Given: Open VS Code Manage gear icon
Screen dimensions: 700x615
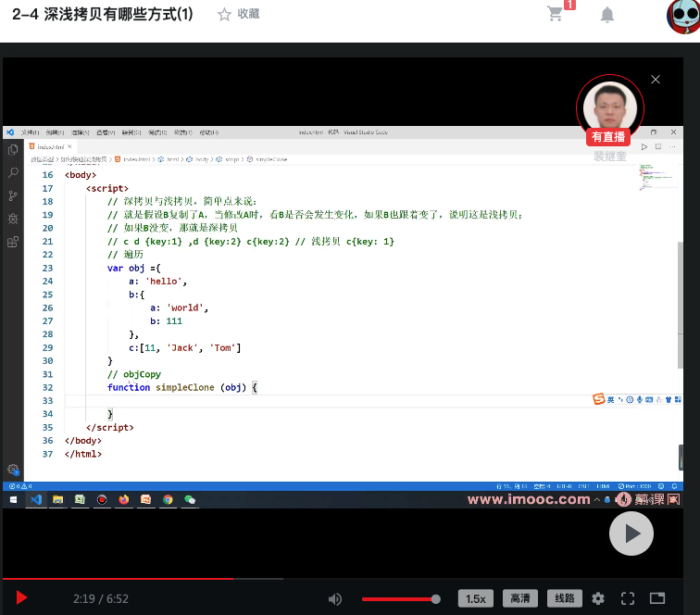Looking at the screenshot, I should pos(13,470).
